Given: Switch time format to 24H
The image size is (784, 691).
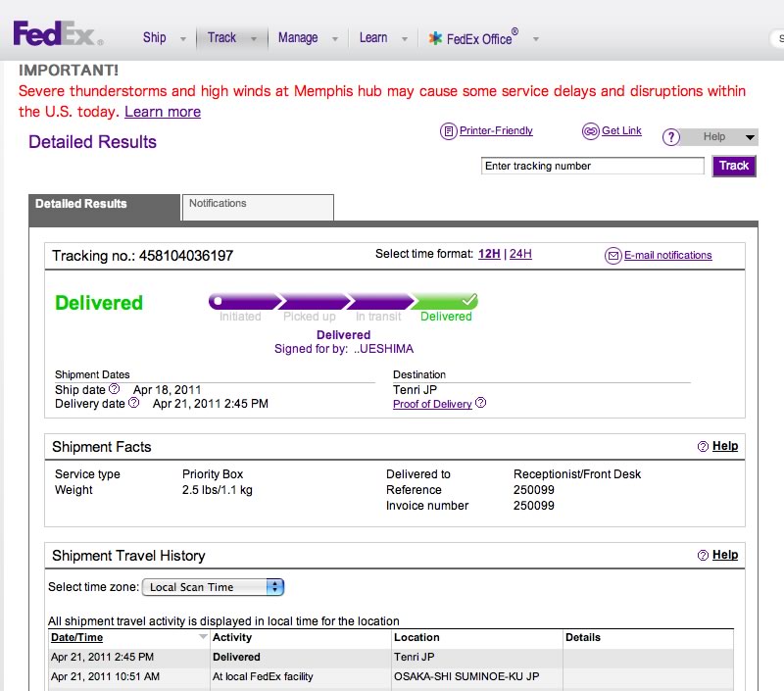Looking at the screenshot, I should click(x=520, y=254).
